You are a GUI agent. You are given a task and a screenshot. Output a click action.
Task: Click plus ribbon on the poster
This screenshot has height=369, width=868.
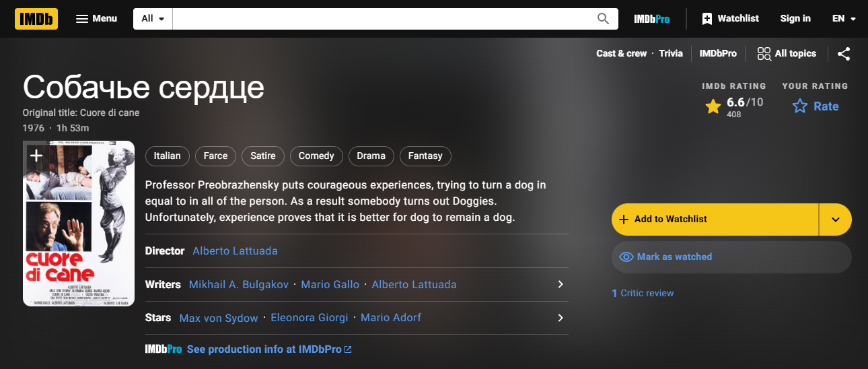pos(36,156)
